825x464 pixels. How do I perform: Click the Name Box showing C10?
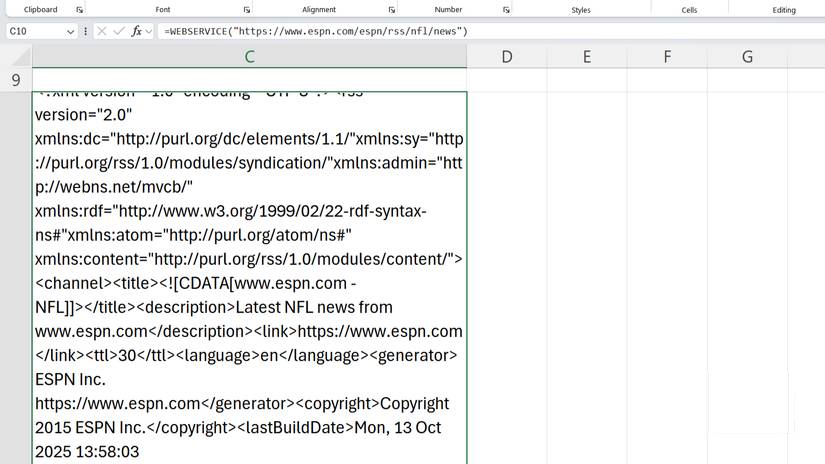(x=35, y=31)
